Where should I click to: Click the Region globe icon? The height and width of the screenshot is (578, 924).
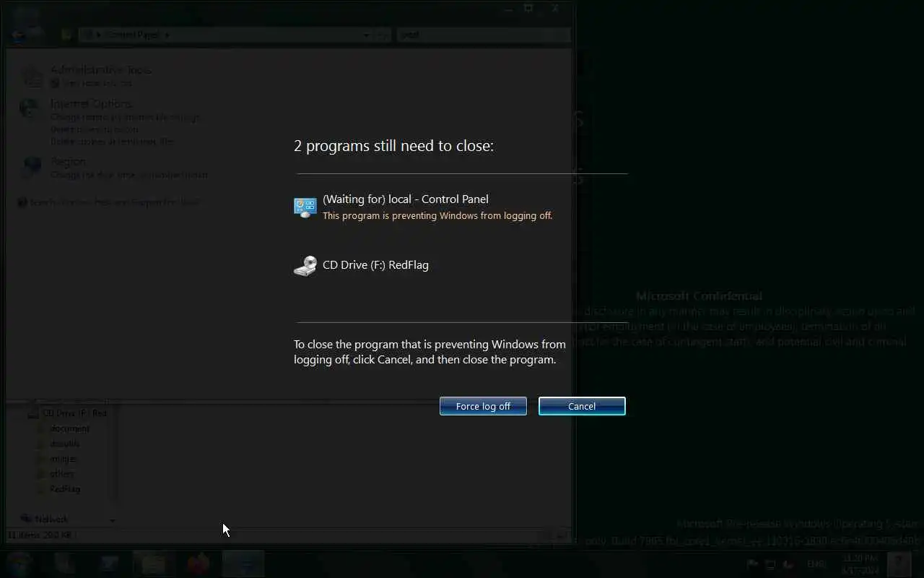coord(31,167)
